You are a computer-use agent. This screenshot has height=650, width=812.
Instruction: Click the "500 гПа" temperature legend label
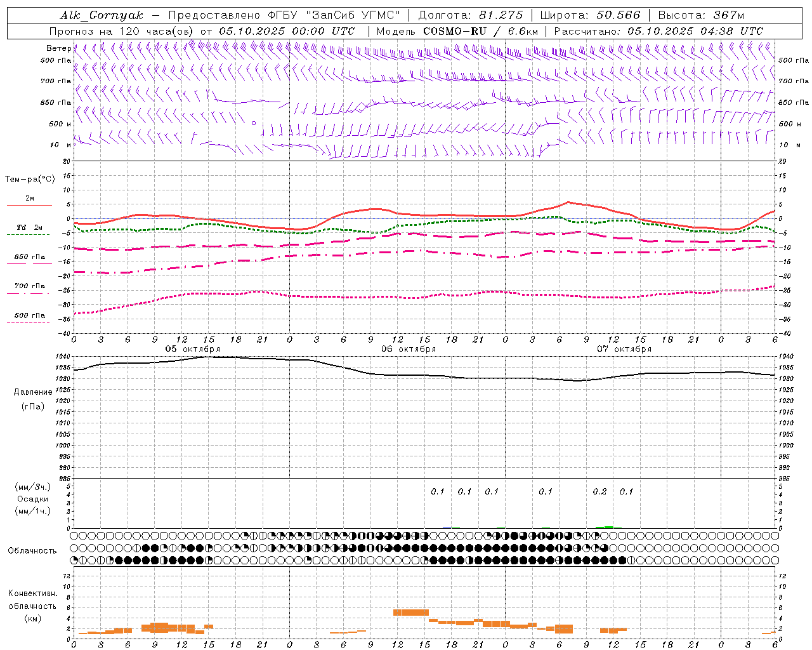click(x=29, y=315)
